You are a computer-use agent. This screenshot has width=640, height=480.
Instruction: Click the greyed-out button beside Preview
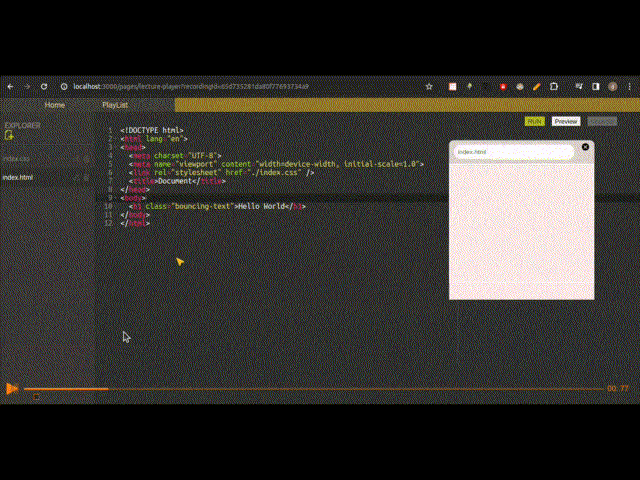click(602, 122)
